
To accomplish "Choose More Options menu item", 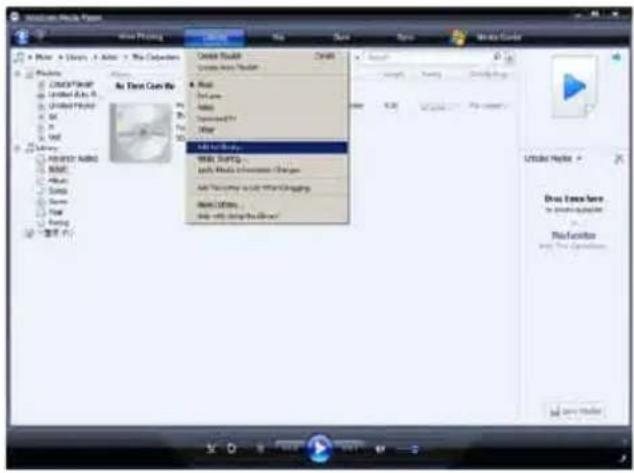I will coord(267,205).
